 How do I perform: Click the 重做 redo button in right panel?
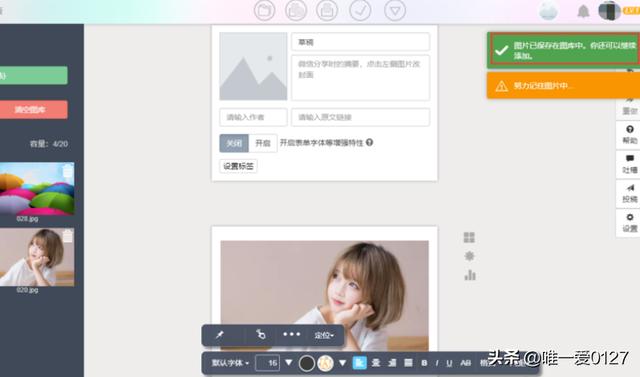[629, 107]
